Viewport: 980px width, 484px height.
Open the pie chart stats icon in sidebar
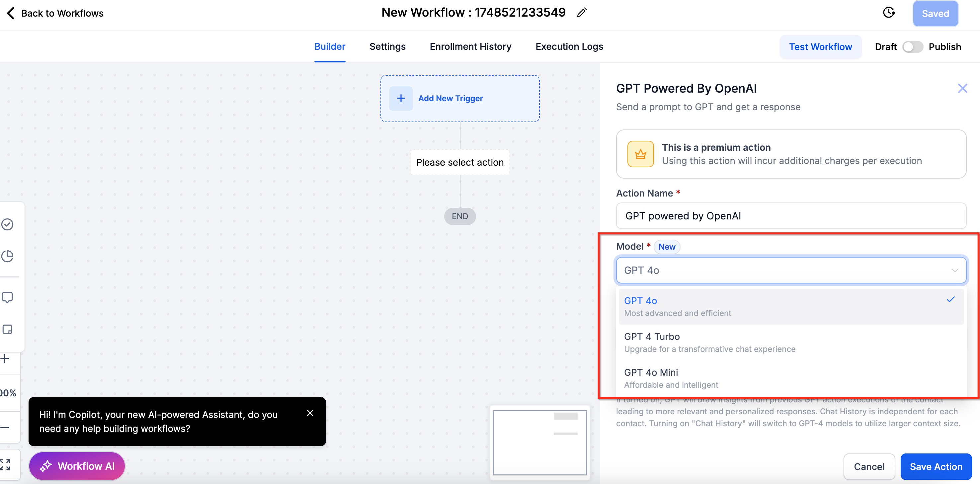click(8, 256)
